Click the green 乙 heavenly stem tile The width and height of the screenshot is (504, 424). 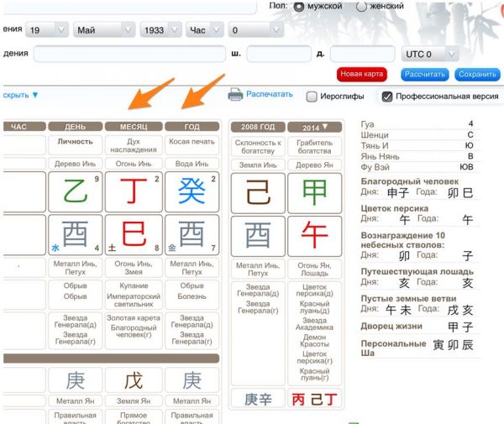tap(76, 192)
